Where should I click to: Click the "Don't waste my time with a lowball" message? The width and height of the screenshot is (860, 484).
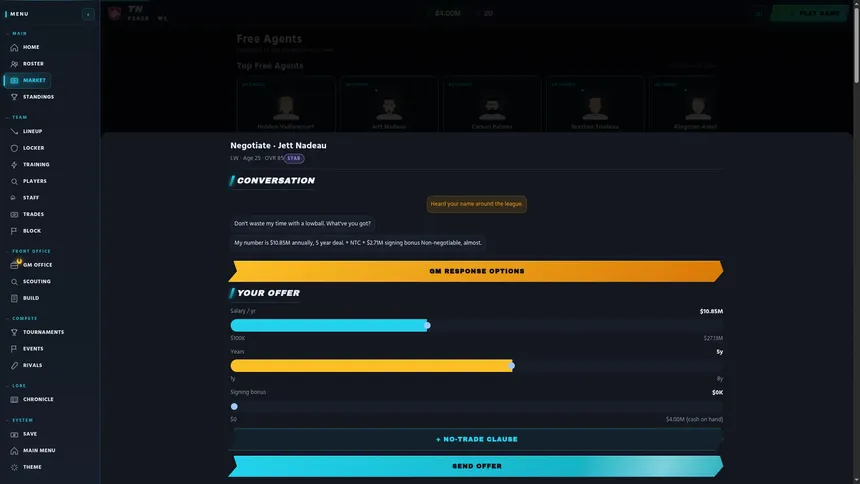tap(302, 223)
